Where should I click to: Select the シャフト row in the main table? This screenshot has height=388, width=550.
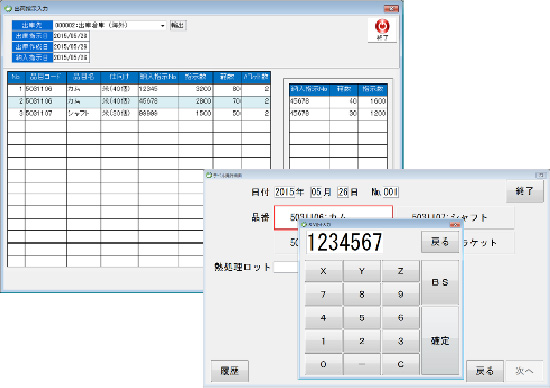pos(139,113)
